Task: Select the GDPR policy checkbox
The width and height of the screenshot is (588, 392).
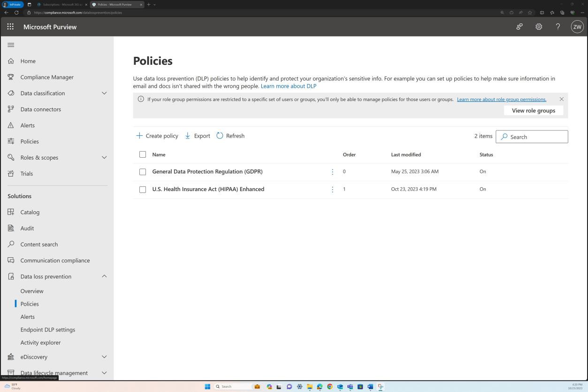Action: [x=143, y=171]
